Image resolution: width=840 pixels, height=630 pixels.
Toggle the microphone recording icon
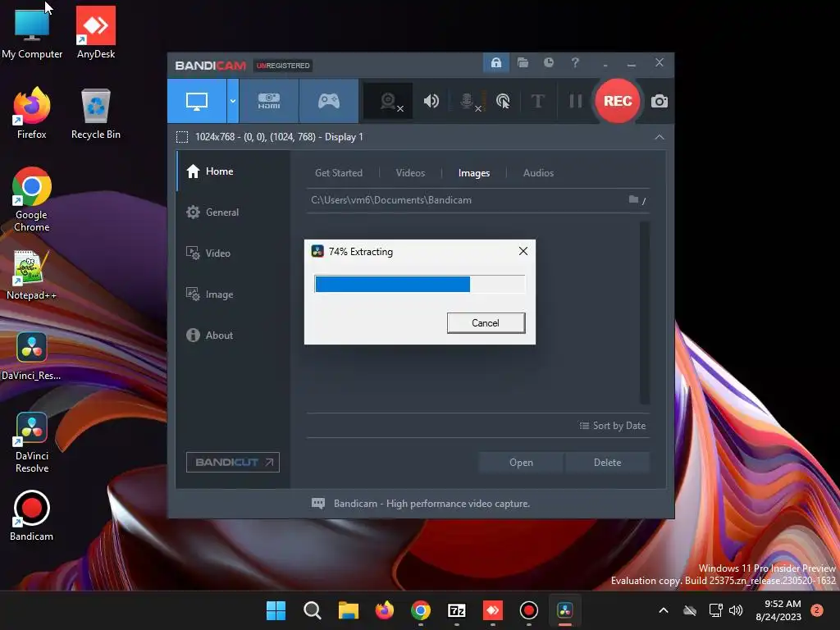[x=468, y=101]
